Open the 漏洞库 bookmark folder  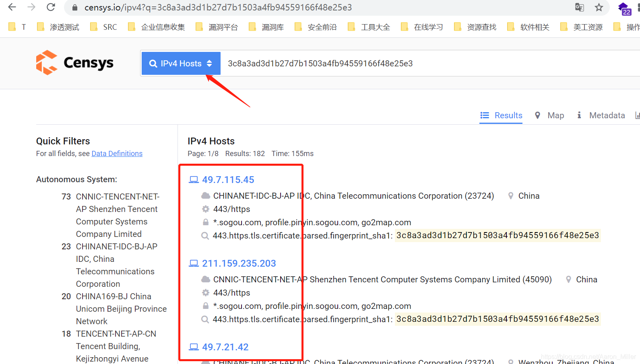click(266, 27)
